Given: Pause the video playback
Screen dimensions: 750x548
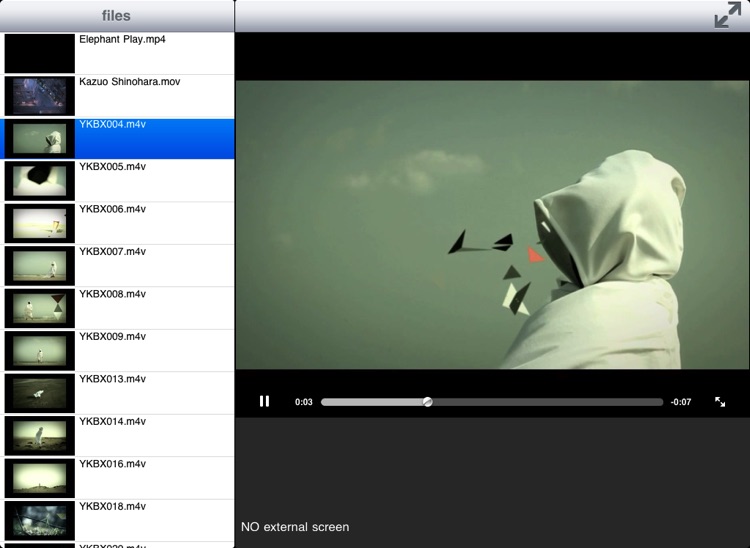Looking at the screenshot, I should 264,401.
